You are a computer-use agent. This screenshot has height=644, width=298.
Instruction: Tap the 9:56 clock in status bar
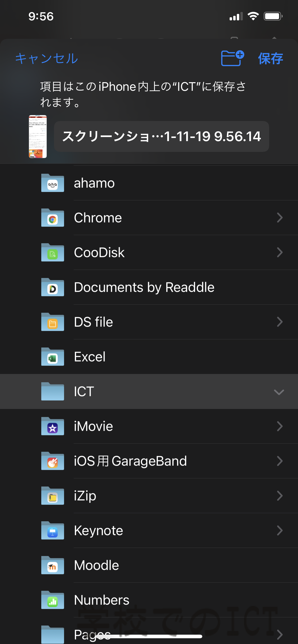41,17
